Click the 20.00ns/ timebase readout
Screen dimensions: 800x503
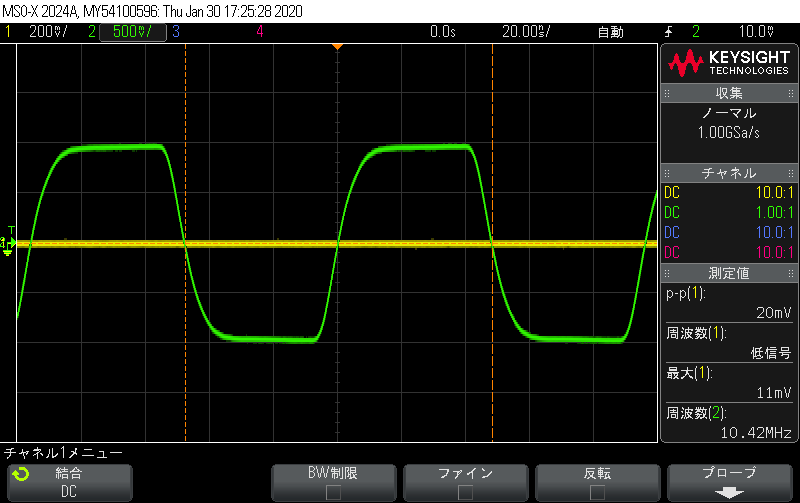click(525, 32)
